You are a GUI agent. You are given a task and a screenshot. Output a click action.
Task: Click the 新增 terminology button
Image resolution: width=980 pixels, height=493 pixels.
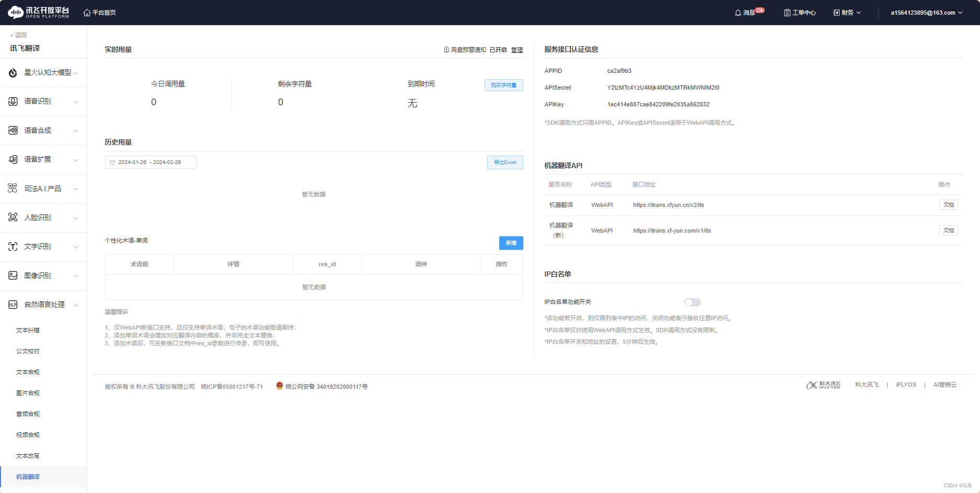click(511, 243)
